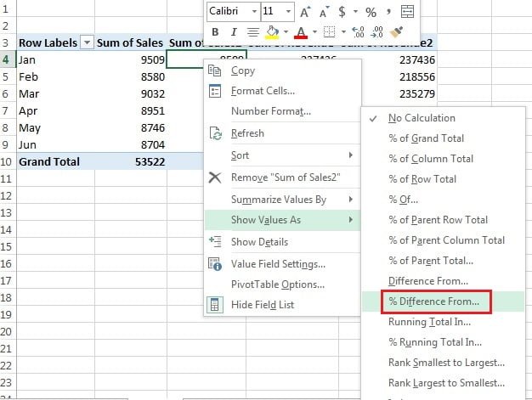Click cell with value 237436
Image resolution: width=532 pixels, height=400 pixels.
click(x=388, y=59)
